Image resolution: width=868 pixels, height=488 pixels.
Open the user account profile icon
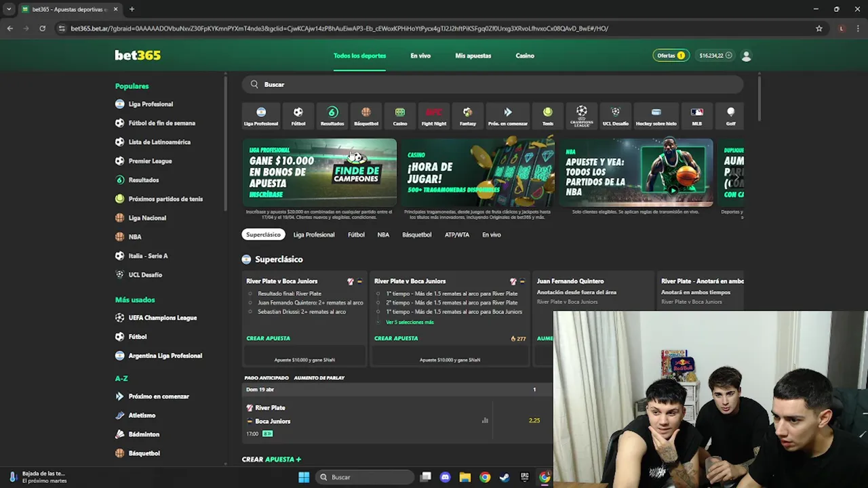click(746, 56)
